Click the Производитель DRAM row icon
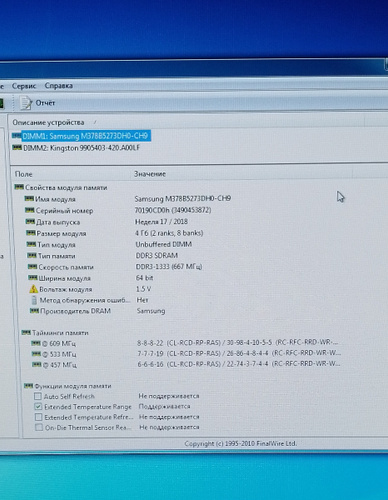Screen dimensions: 388x500 [34, 311]
